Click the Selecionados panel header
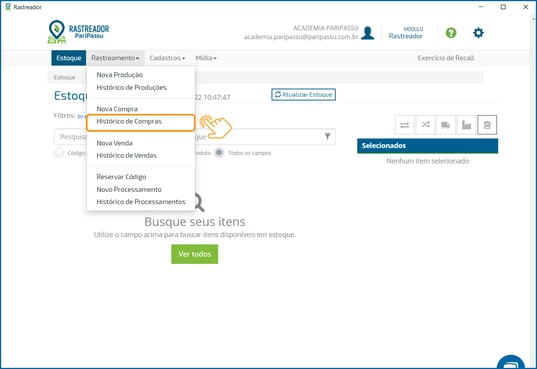This screenshot has width=537, height=369. (427, 146)
